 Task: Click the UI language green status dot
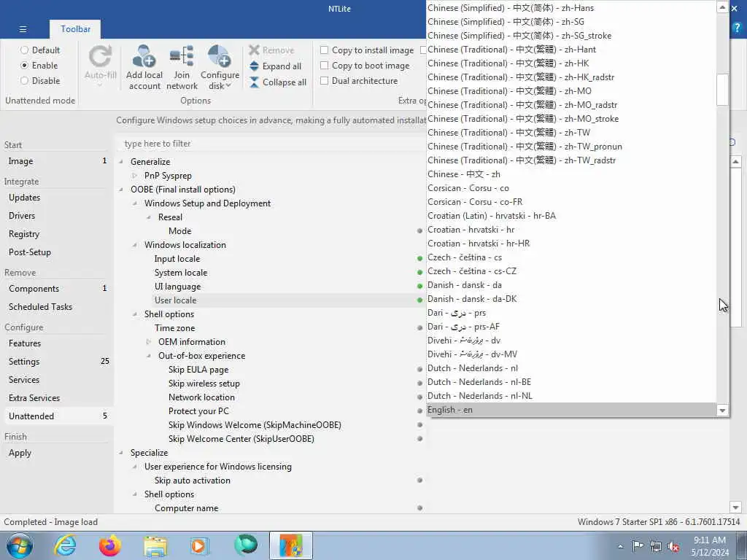[x=419, y=286]
